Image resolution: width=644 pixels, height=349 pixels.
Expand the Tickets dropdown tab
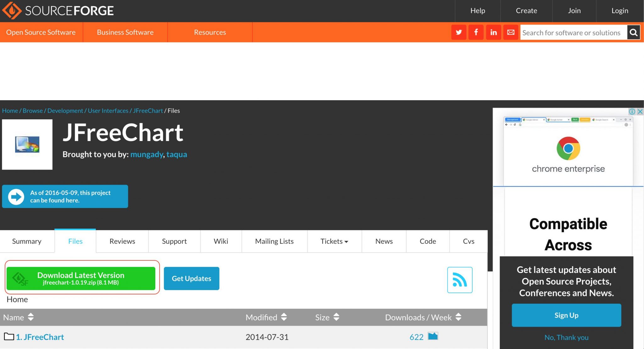coord(334,241)
